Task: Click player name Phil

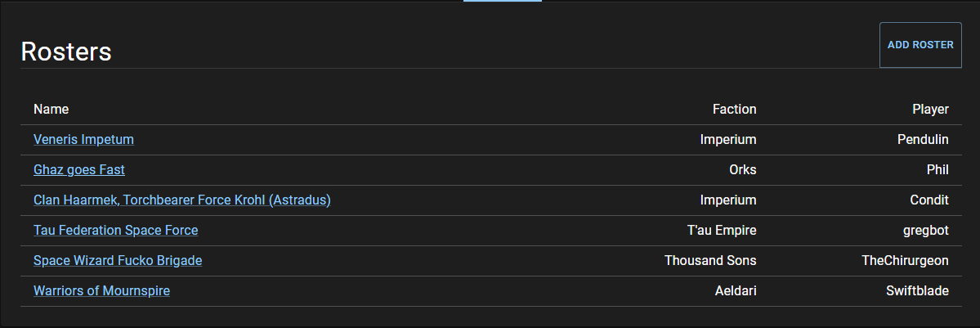Action: pyautogui.click(x=937, y=170)
